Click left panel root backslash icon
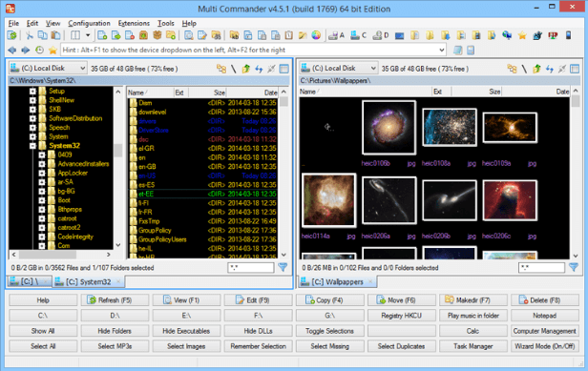Image resolution: width=588 pixels, height=371 pixels. (233, 69)
